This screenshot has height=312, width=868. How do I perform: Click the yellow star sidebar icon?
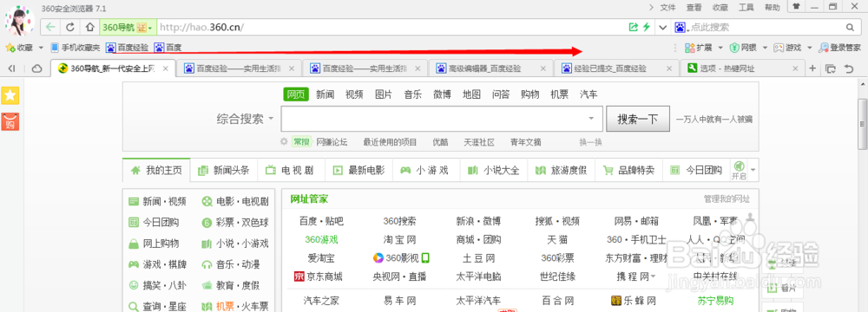coord(10,95)
